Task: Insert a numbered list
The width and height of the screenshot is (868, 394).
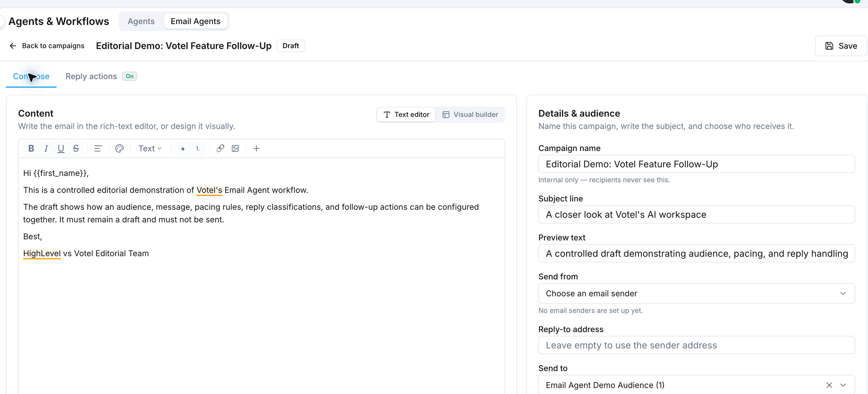Action: pos(197,148)
